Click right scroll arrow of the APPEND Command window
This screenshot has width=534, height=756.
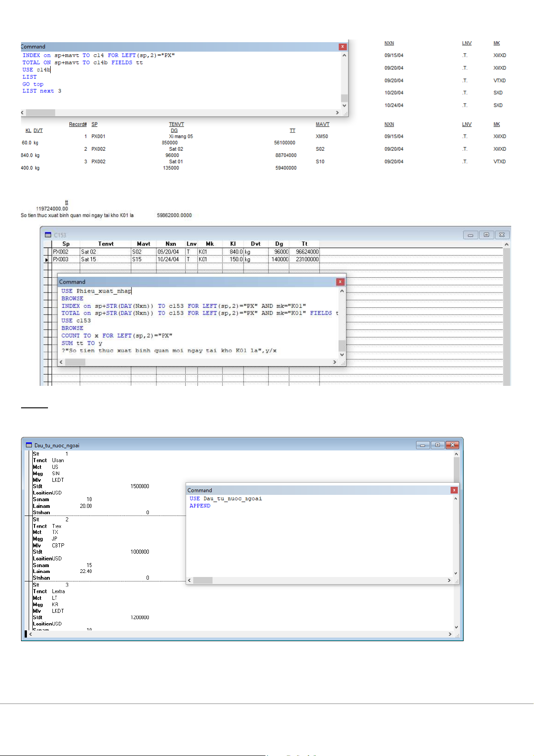(449, 581)
